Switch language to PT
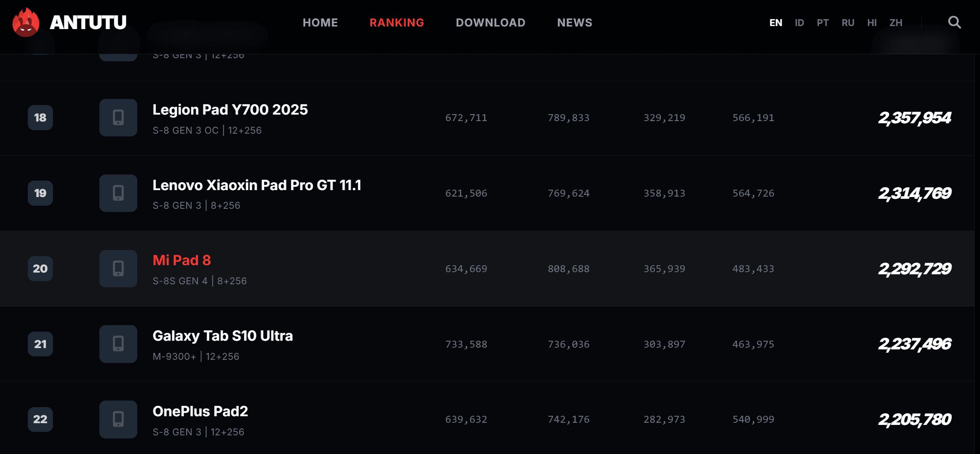 (x=823, y=23)
